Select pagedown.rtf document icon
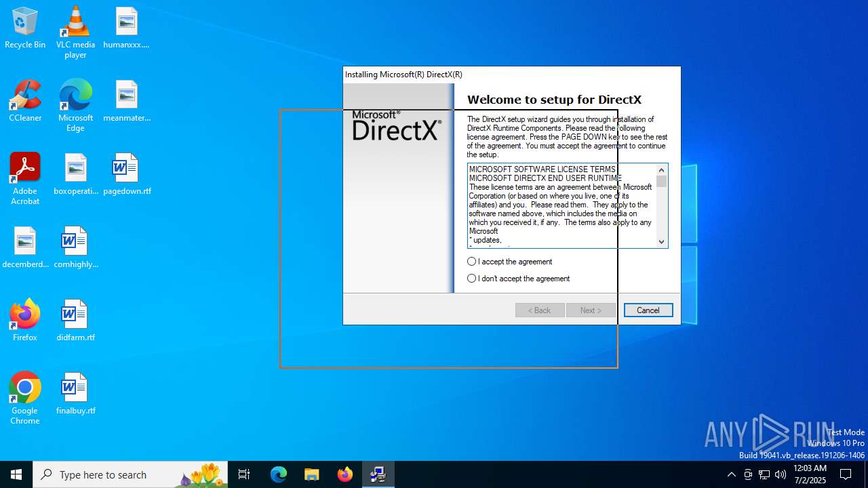The image size is (868, 488). coord(126,175)
